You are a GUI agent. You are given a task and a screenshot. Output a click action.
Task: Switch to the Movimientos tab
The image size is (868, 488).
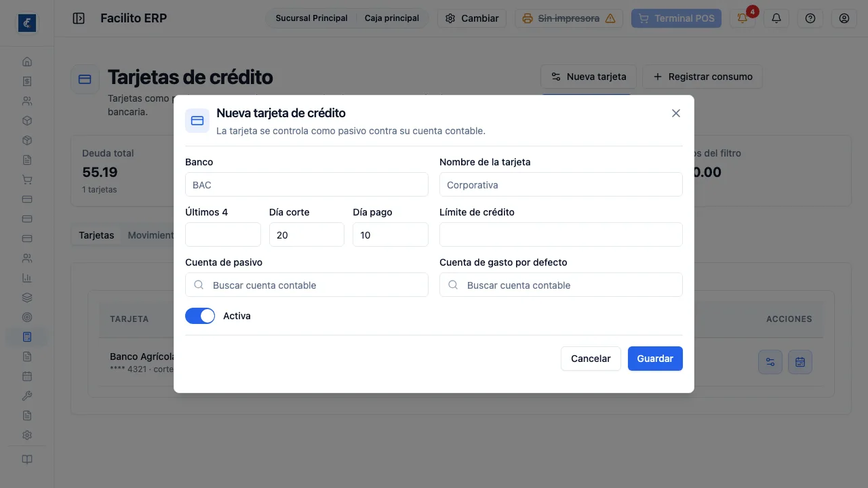coord(151,235)
